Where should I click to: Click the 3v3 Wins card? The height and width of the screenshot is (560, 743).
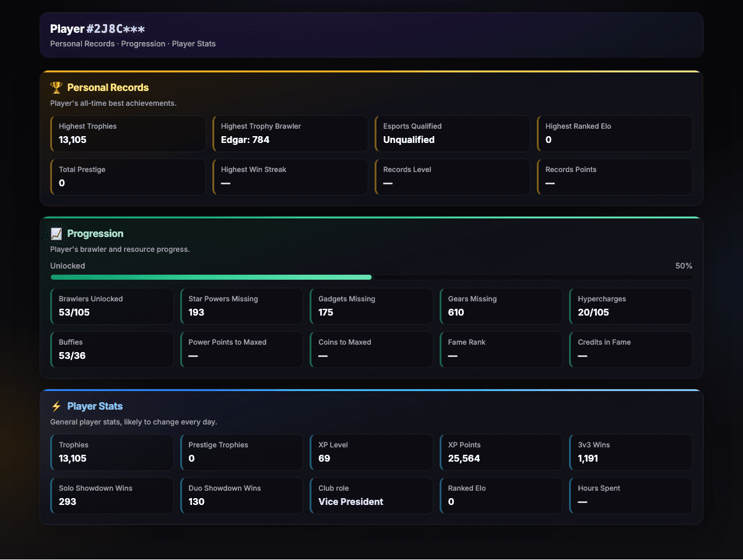coord(631,452)
